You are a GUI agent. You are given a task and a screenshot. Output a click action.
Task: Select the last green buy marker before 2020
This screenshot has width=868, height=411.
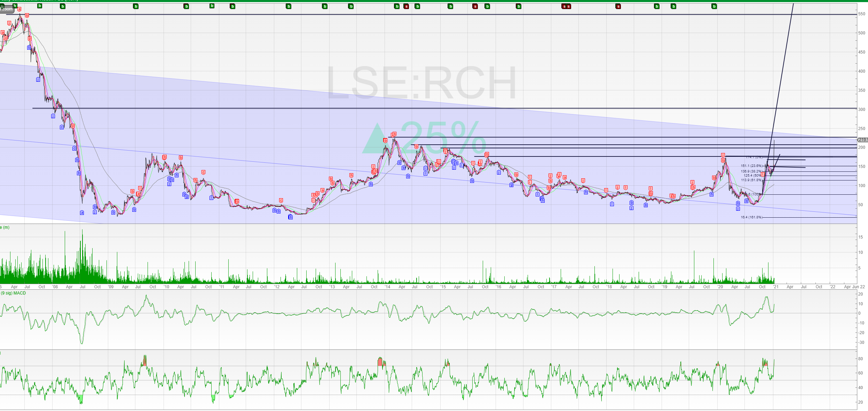click(714, 6)
